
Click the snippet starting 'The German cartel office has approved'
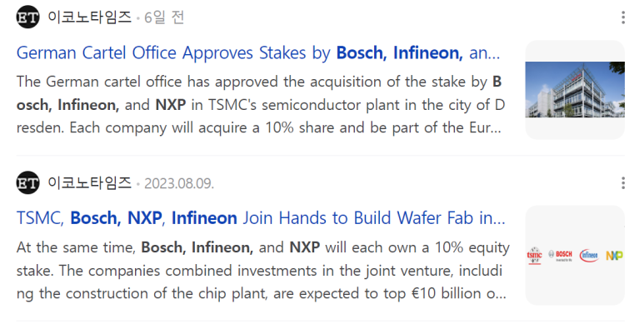[x=261, y=105]
